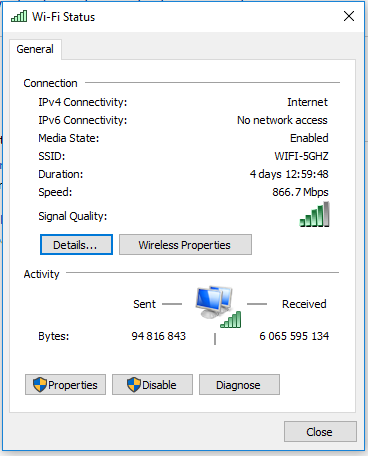Click the small green signal bars under computers

(231, 319)
